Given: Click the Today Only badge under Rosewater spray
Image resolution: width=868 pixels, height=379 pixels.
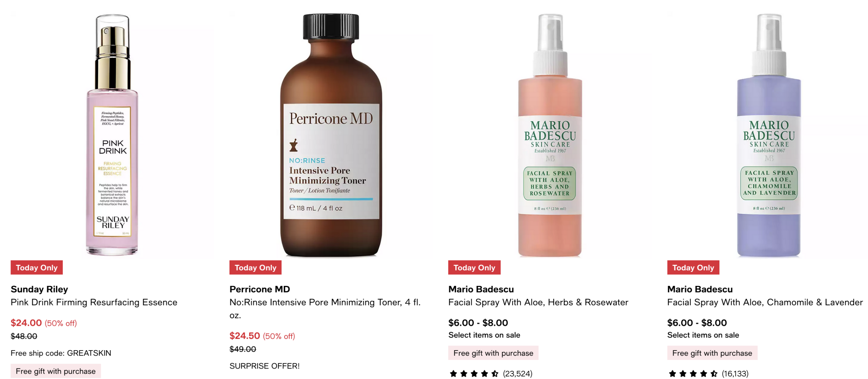Looking at the screenshot, I should click(474, 268).
